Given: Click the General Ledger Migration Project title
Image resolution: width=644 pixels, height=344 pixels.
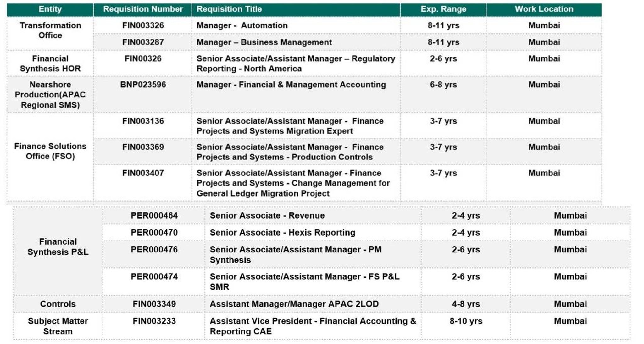Looking at the screenshot, I should point(263,193).
